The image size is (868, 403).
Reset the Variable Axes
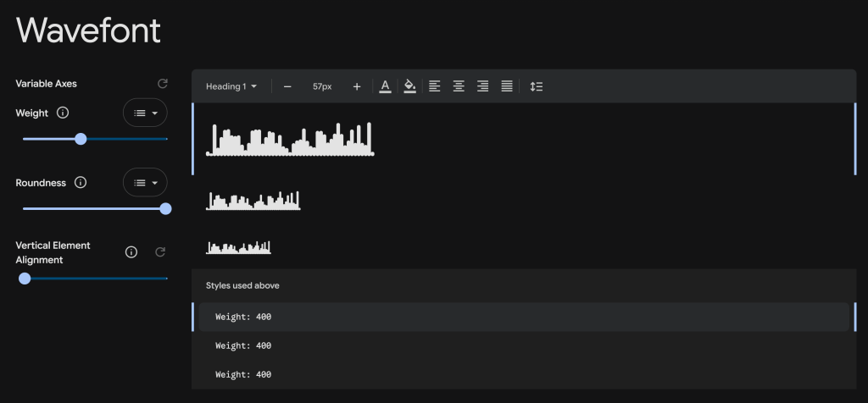pos(163,84)
